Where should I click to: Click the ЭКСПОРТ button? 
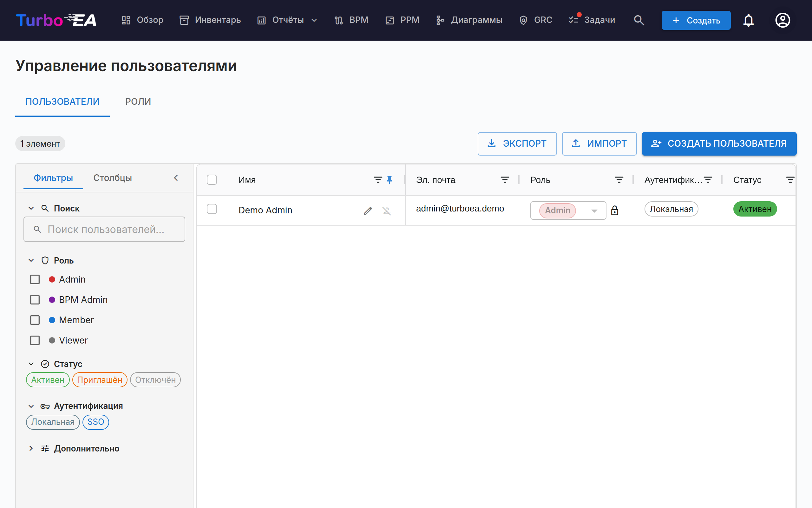tap(517, 144)
